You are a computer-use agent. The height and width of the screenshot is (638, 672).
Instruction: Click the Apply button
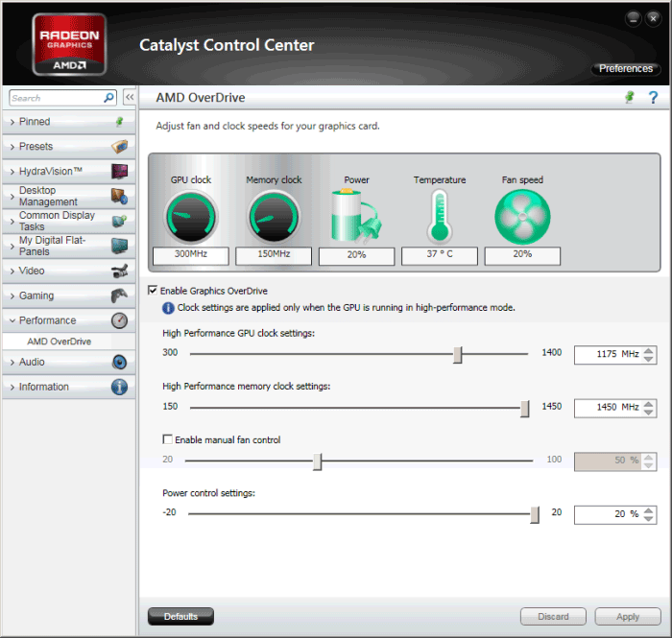click(x=628, y=617)
